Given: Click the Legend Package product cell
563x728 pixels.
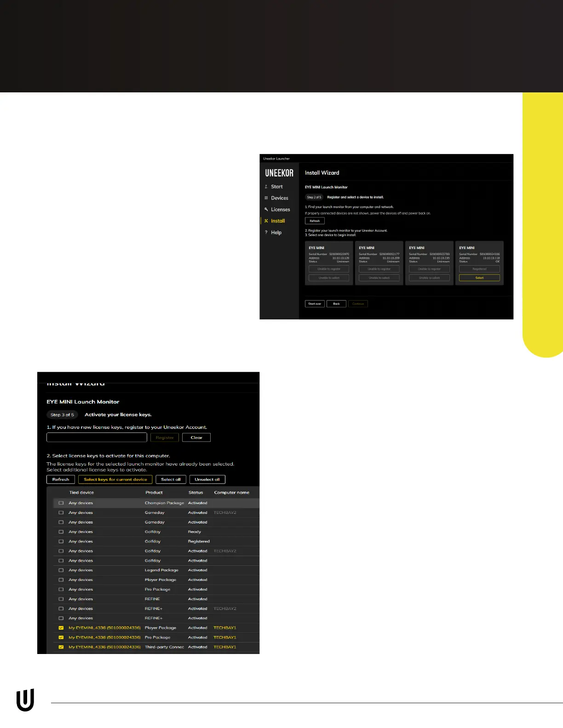Looking at the screenshot, I should (x=161, y=570).
